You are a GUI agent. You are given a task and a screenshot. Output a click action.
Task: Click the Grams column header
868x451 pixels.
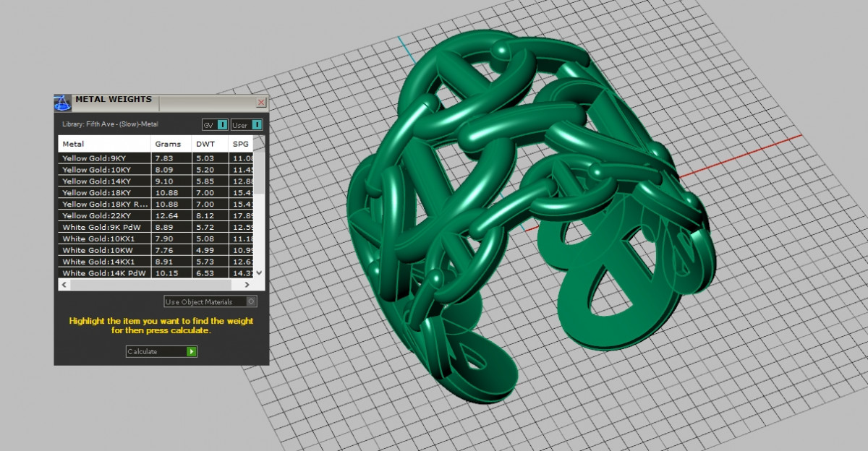click(x=171, y=144)
